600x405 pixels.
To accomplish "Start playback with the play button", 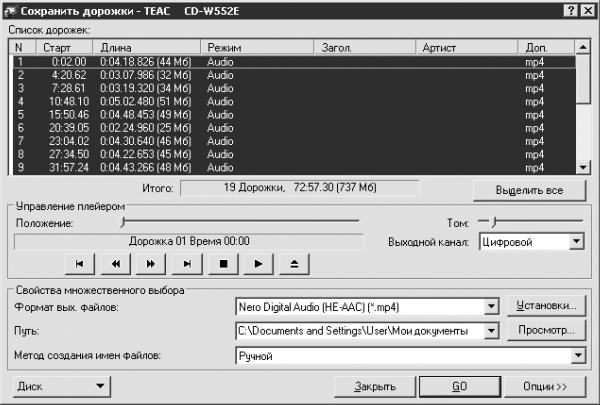I will click(x=259, y=264).
